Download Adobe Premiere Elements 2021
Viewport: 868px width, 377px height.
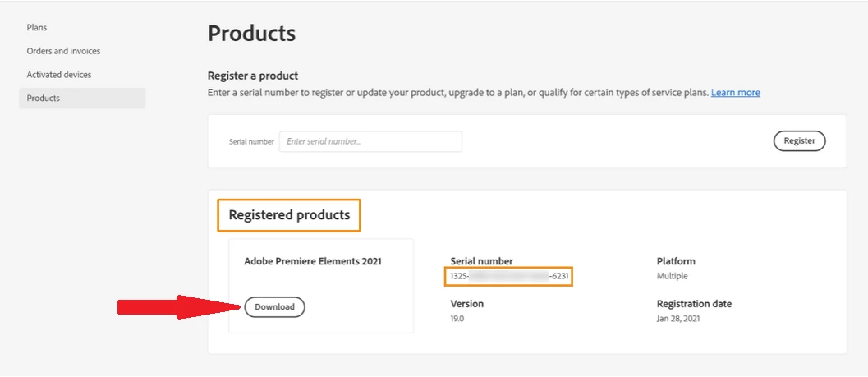pyautogui.click(x=274, y=307)
